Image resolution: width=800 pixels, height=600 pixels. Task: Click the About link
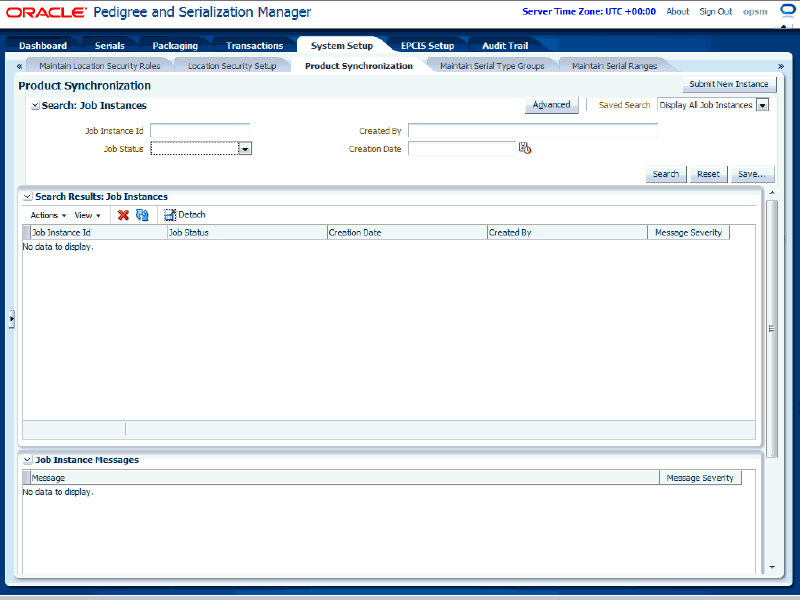678,11
